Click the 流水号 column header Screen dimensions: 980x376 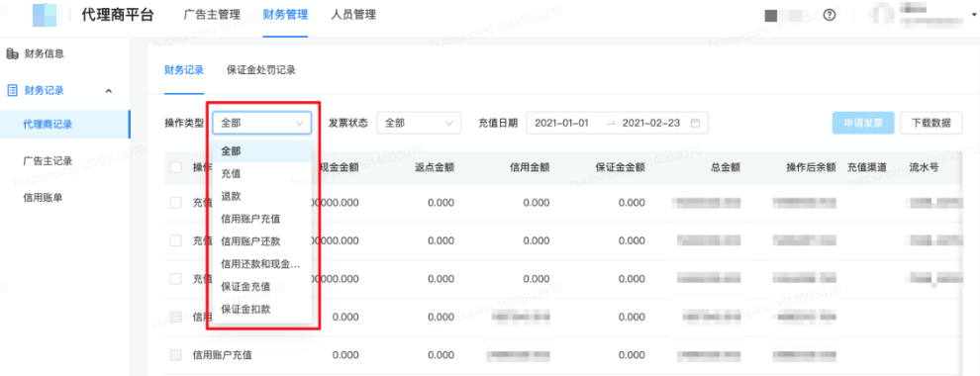pyautogui.click(x=924, y=167)
